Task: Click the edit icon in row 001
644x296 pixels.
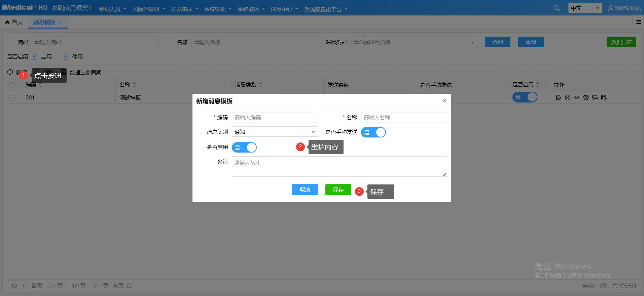Action: tap(558, 97)
